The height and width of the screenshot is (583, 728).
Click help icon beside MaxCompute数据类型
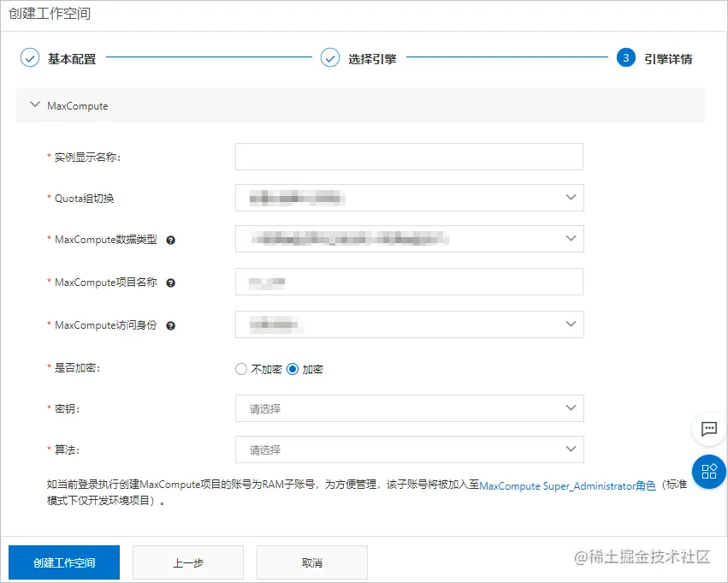tap(171, 241)
